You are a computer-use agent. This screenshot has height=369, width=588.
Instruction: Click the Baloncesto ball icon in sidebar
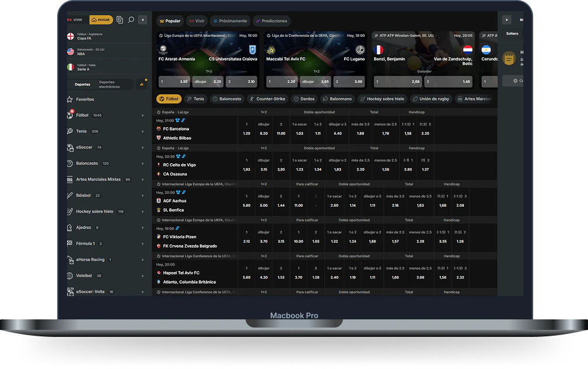point(70,163)
